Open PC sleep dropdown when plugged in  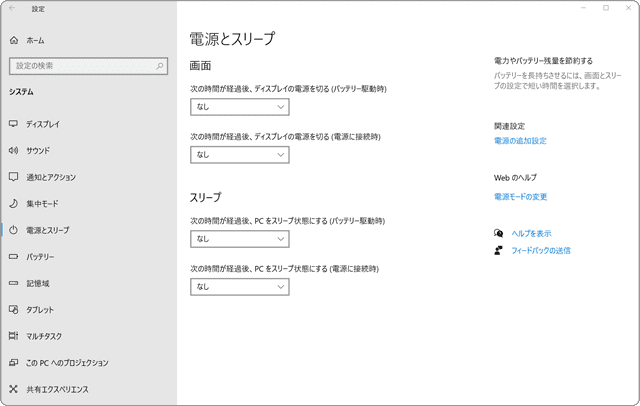[240, 286]
